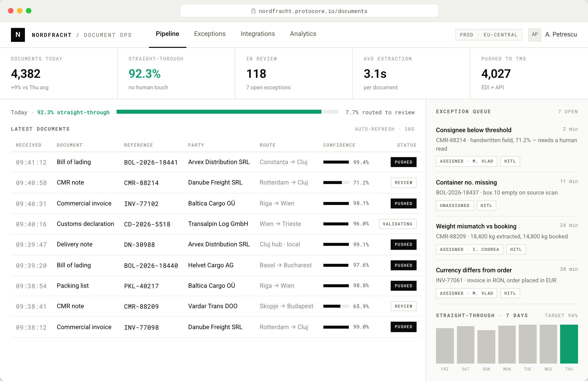Click ASSIGNED · M. VLAD tag under Consignee exception
The image size is (588, 381).
click(x=466, y=161)
